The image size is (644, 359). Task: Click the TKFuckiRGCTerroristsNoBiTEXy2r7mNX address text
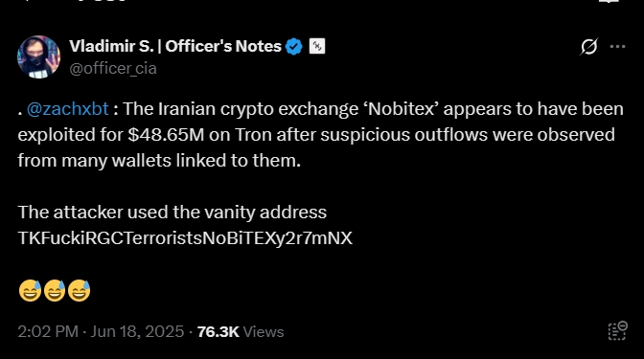click(x=185, y=238)
